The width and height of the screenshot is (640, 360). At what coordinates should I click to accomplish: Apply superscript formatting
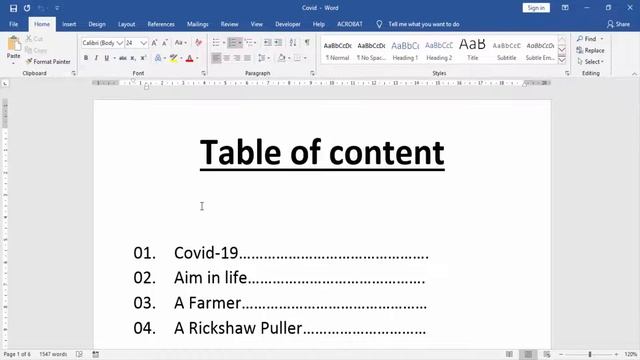click(x=143, y=58)
